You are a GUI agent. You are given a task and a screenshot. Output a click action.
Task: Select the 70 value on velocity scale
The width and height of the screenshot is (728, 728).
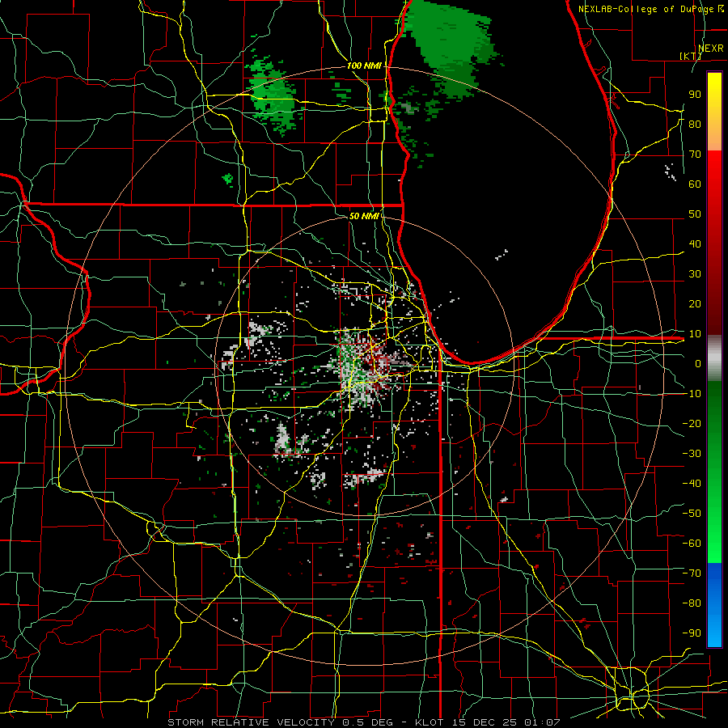695,154
